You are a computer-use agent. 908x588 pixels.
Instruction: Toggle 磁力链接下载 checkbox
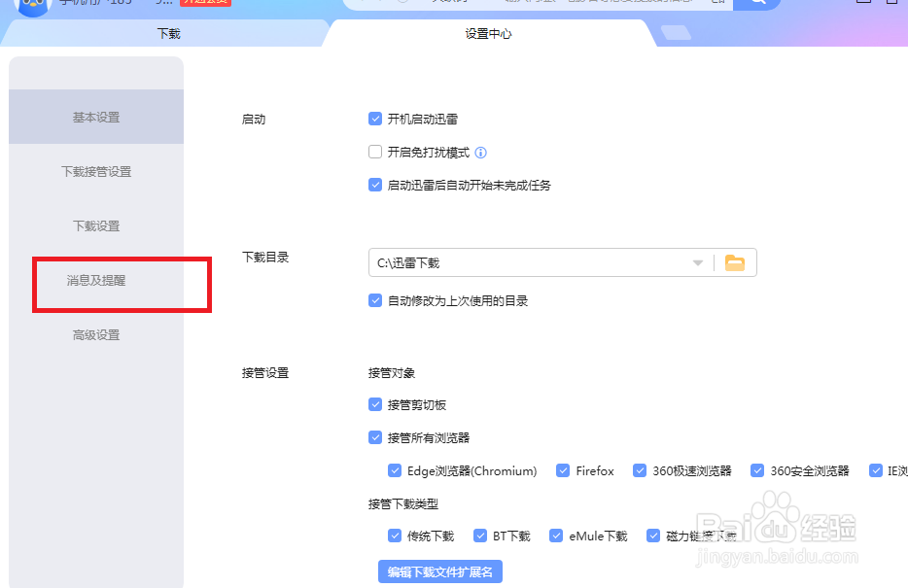(653, 536)
